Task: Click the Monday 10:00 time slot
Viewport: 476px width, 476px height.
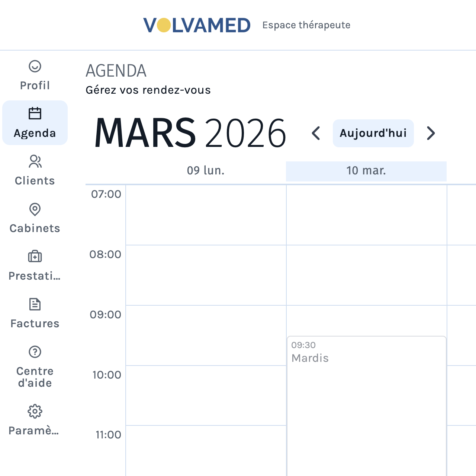Action: 206,395
